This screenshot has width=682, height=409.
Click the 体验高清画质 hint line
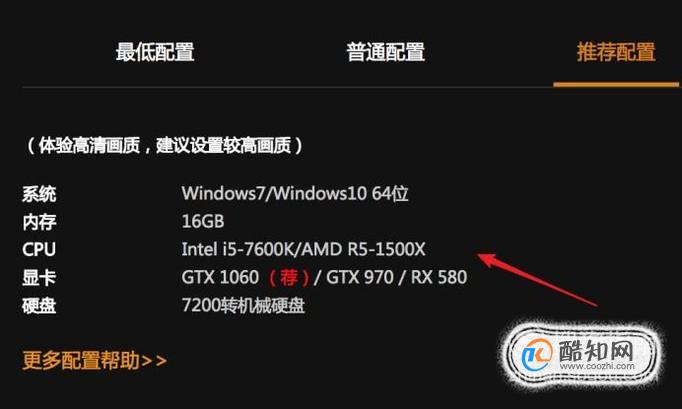pos(164,145)
